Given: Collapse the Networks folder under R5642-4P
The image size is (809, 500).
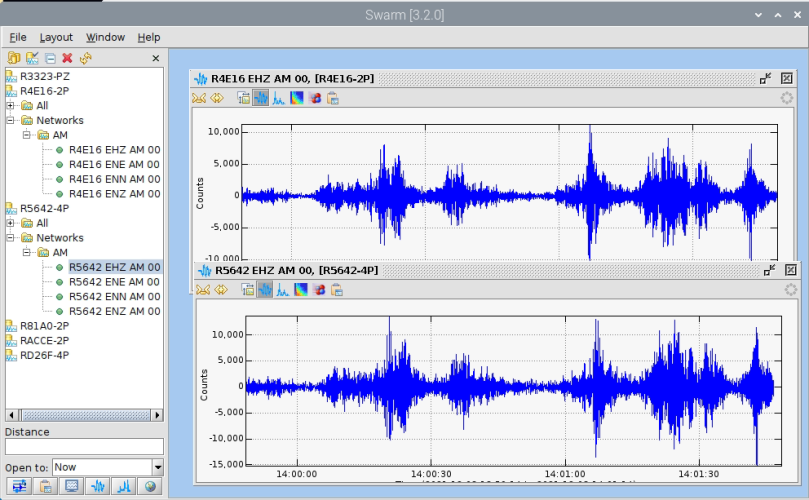Looking at the screenshot, I should [x=11, y=238].
